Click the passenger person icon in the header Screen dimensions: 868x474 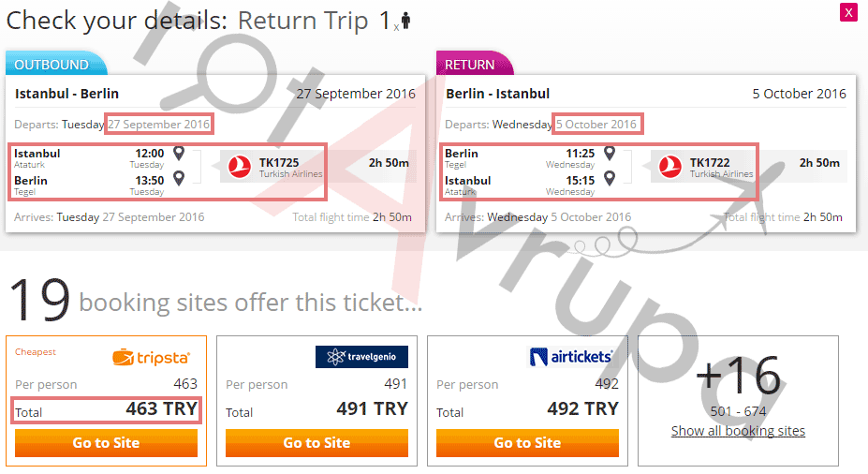click(x=405, y=22)
